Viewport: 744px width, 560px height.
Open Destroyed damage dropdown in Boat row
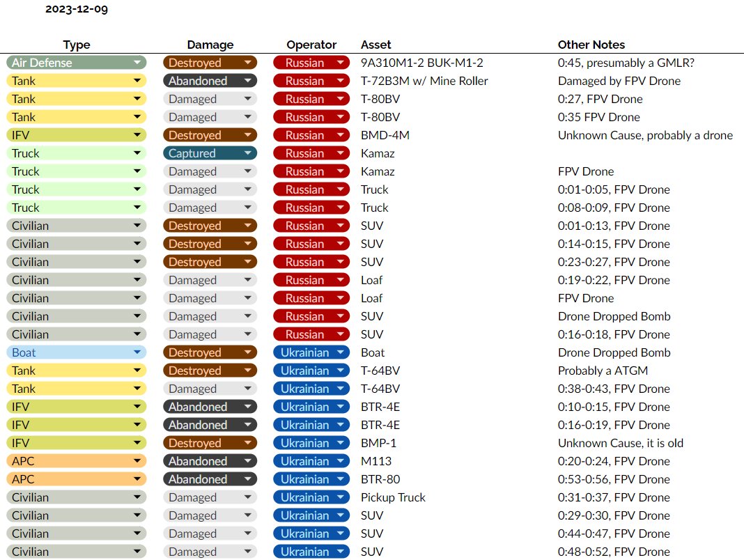[x=210, y=352]
